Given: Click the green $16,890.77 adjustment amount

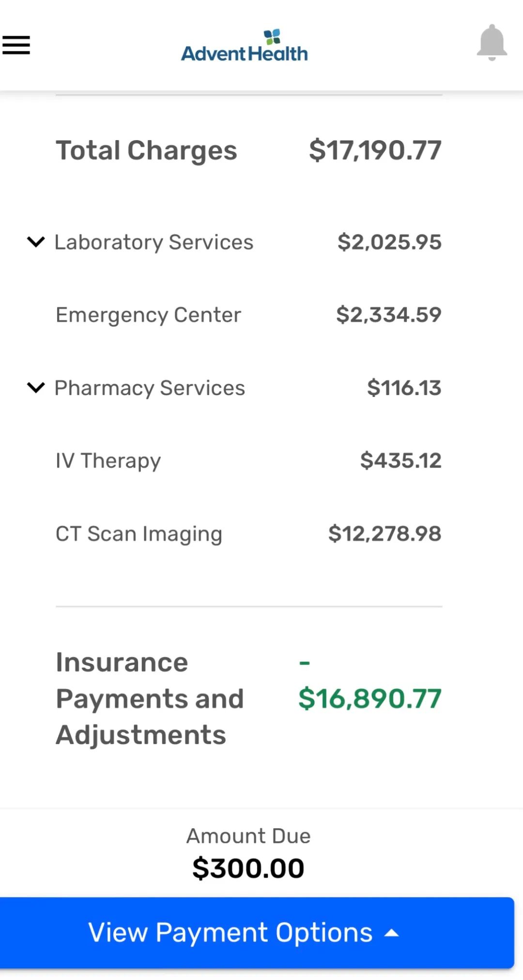Looking at the screenshot, I should coord(370,698).
